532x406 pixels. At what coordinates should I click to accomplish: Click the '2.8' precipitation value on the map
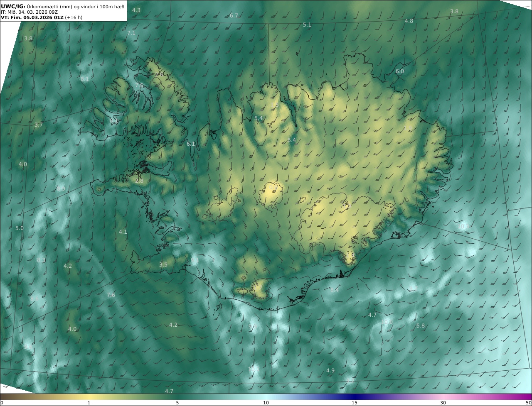[x=139, y=181]
